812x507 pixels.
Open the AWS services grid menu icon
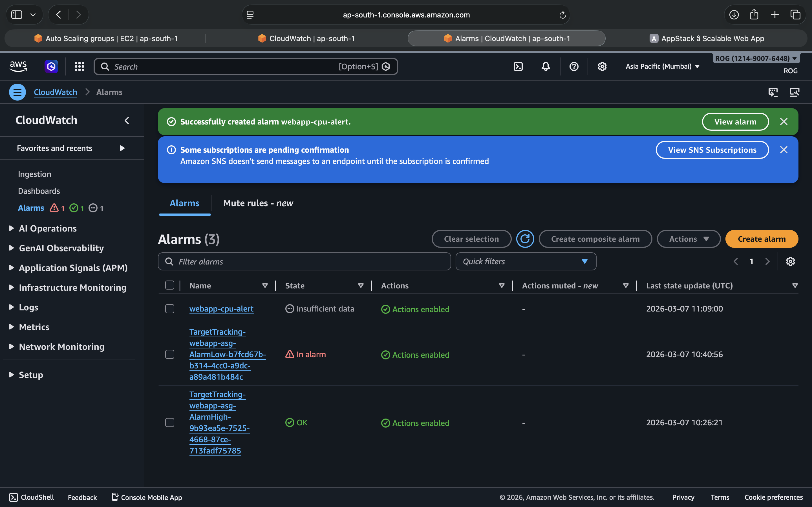(x=79, y=66)
